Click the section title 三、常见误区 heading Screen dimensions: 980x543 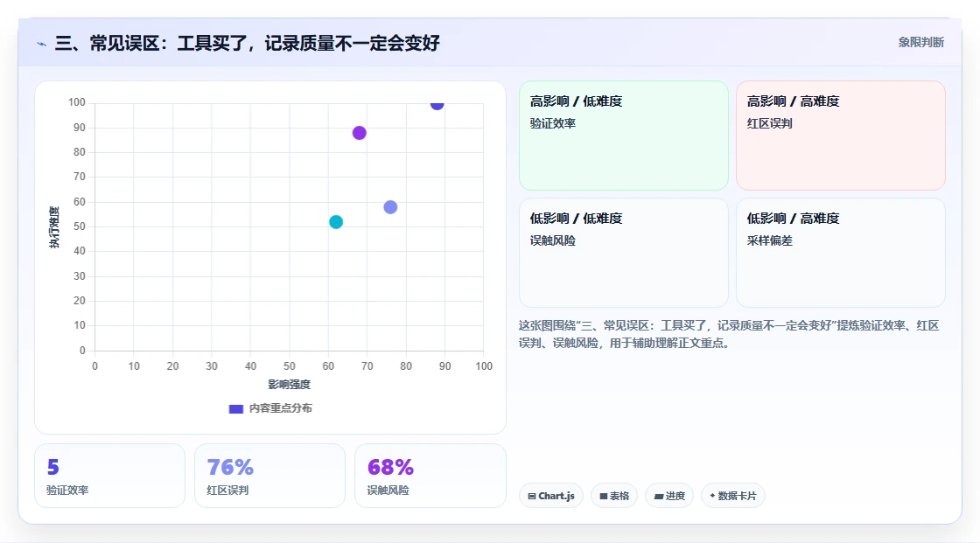248,43
